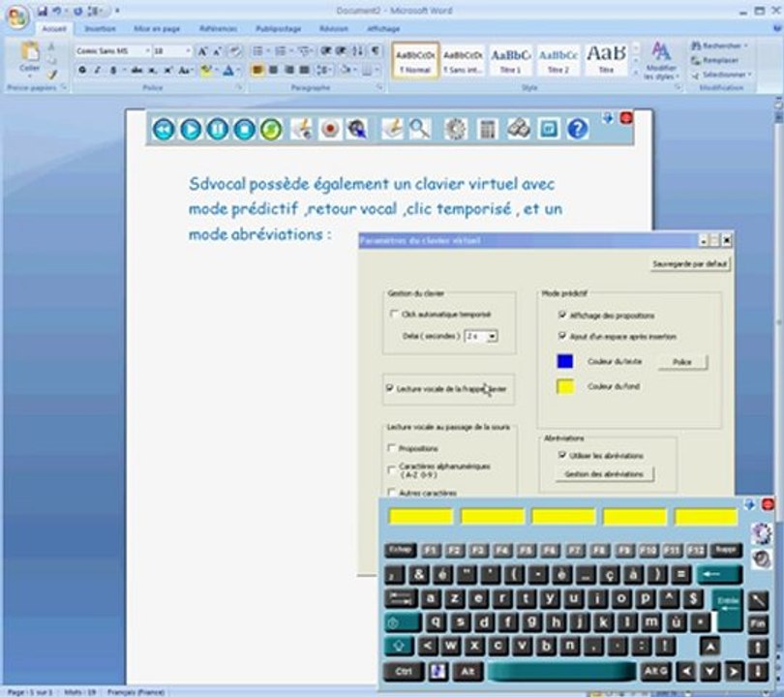The image size is (784, 697).
Task: Click the magnifying glass icon in the Sdvocal toolbar
Action: (x=419, y=129)
